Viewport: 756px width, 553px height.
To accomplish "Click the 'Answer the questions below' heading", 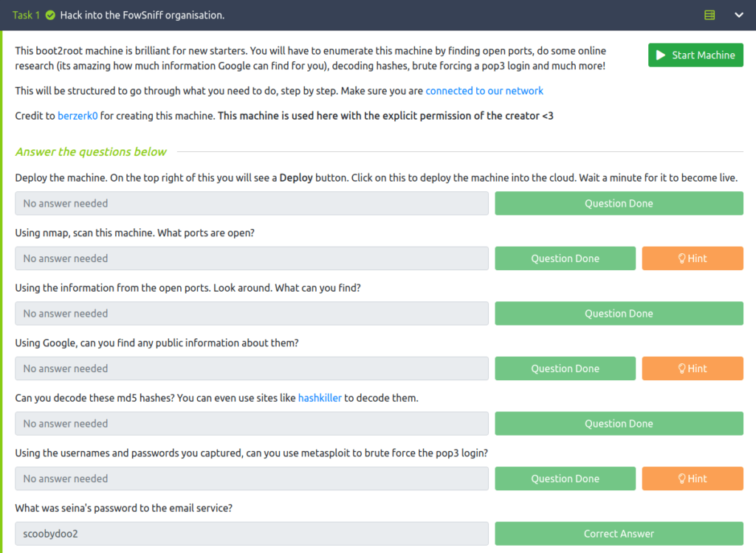I will tap(91, 152).
